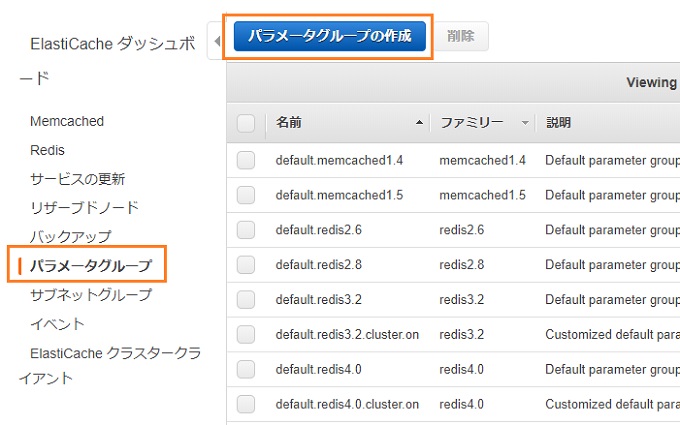Open Redis in the sidebar

click(47, 150)
